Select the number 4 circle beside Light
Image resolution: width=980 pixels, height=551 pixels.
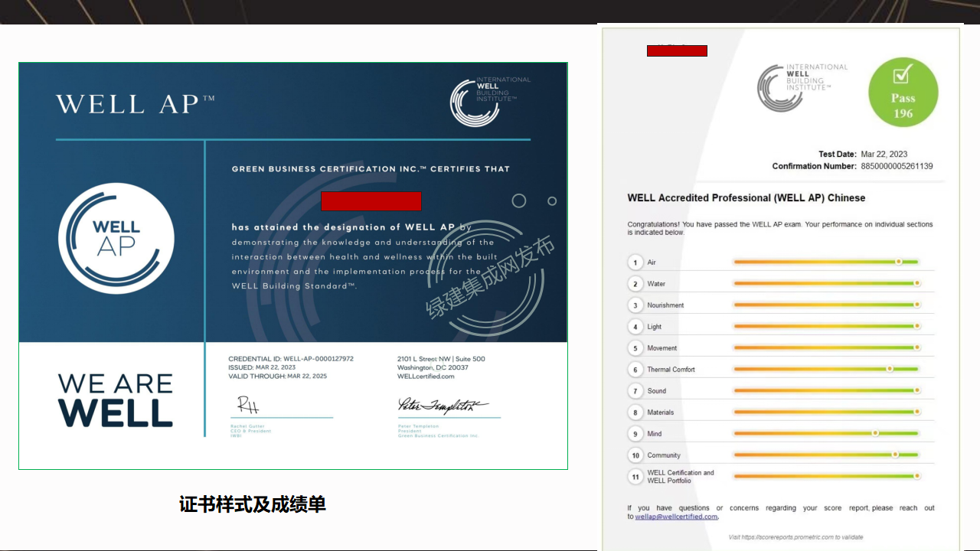click(x=635, y=327)
